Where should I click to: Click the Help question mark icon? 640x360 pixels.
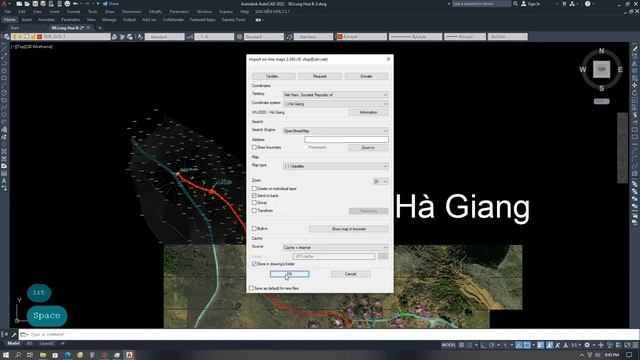click(587, 4)
